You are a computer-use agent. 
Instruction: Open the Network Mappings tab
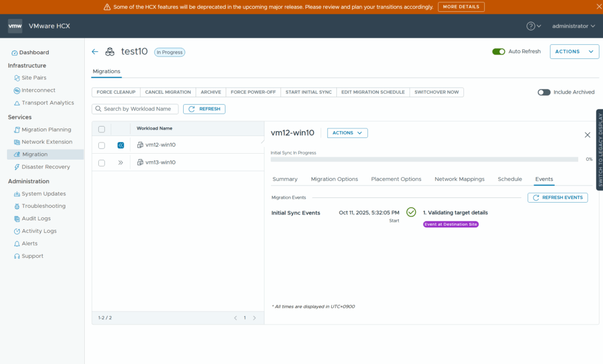pos(459,179)
